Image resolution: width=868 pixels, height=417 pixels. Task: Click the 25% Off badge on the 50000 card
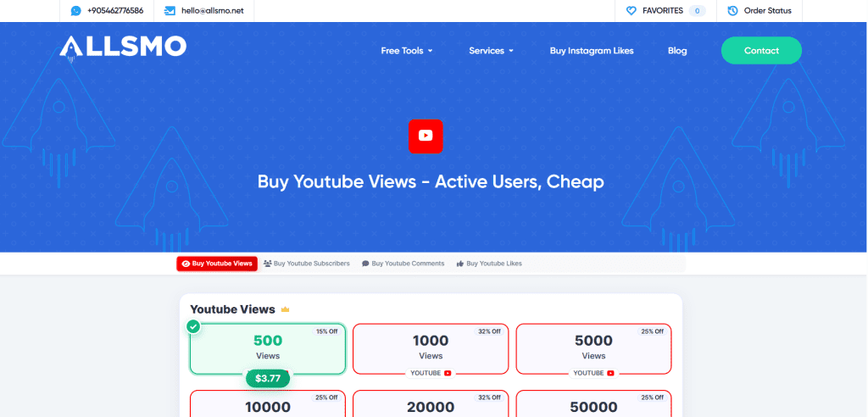point(652,398)
